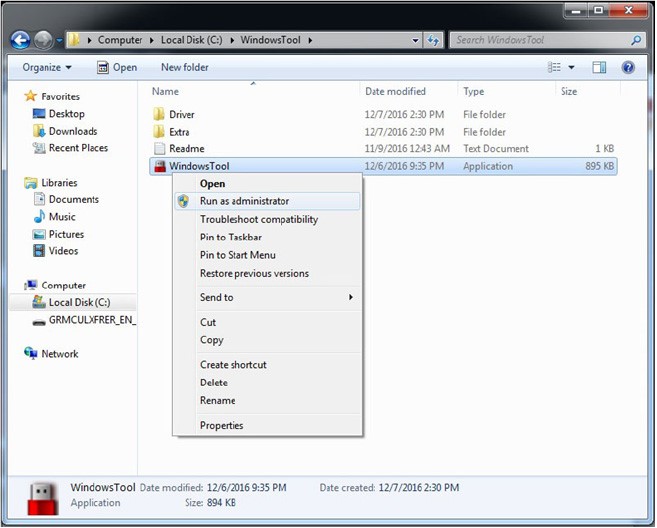Click Favorites star icon in sidebar
The width and height of the screenshot is (657, 528).
pyautogui.click(x=30, y=96)
